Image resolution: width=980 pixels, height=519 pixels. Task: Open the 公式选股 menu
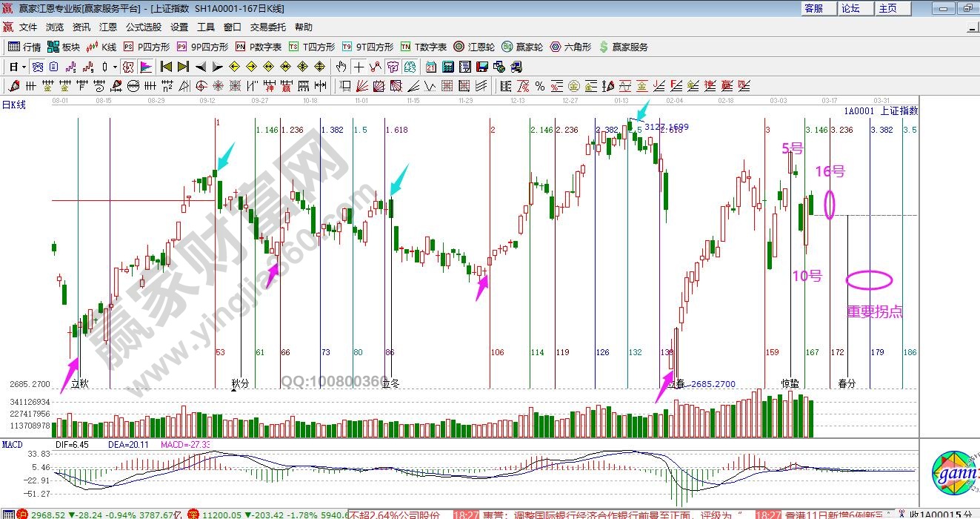143,27
